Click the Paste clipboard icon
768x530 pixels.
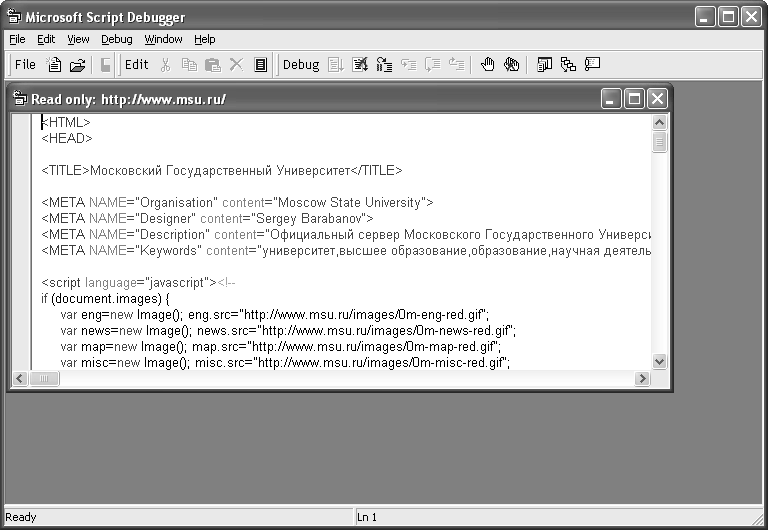point(213,65)
